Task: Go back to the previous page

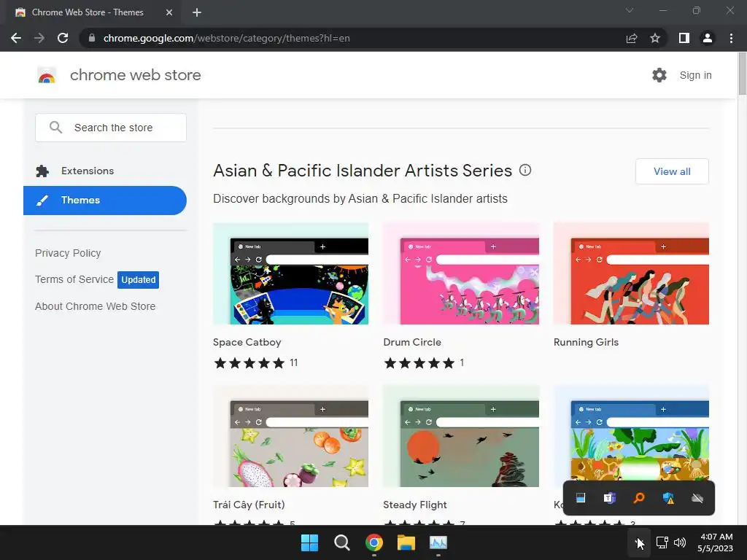Action: [16, 38]
